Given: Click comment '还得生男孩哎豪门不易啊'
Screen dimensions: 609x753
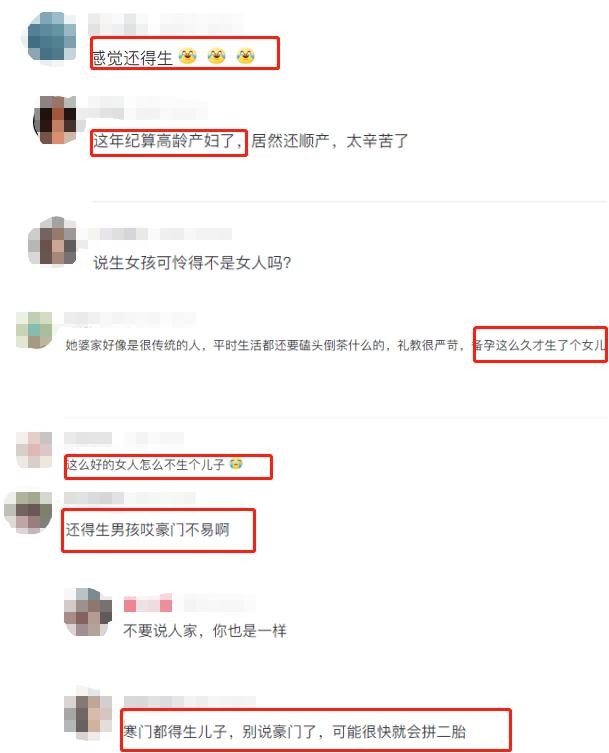Looking at the screenshot, I should point(147,529).
